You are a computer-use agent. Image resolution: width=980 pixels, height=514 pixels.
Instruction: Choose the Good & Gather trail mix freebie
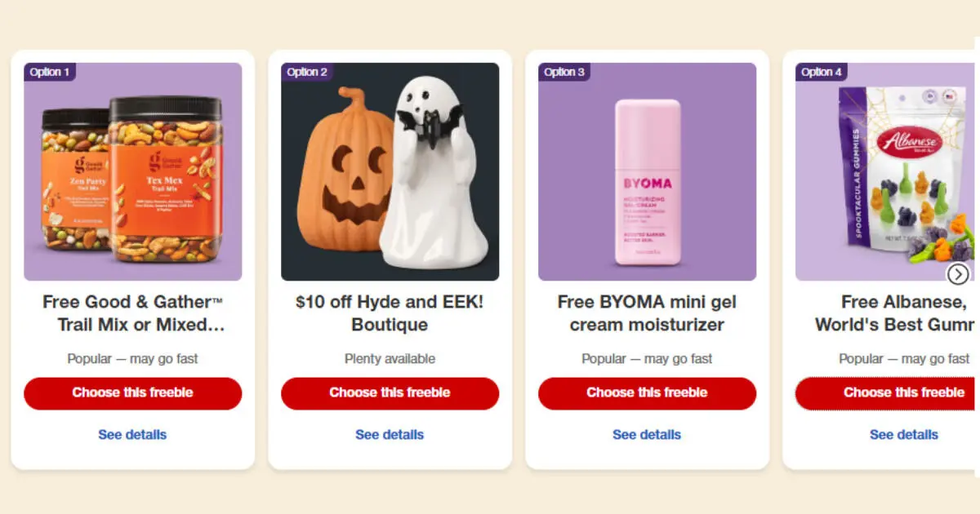(133, 393)
